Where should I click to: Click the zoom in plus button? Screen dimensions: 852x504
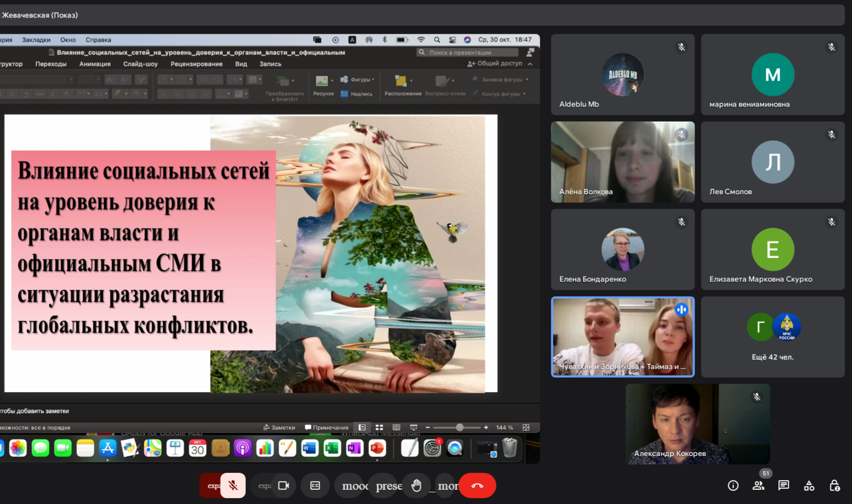(486, 428)
